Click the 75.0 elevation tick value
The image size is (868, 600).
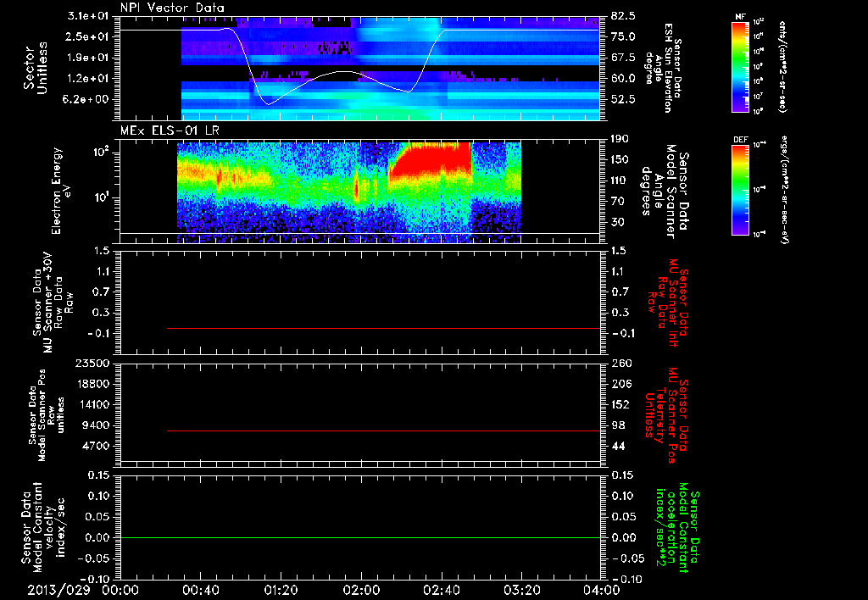click(623, 36)
